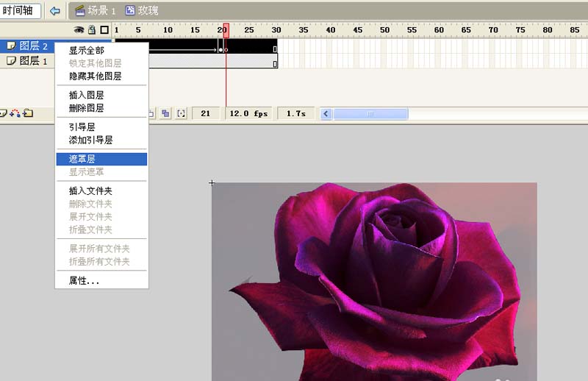This screenshot has width=588, height=381.
Task: Click the edit multiple frames icon
Action: pos(165,113)
